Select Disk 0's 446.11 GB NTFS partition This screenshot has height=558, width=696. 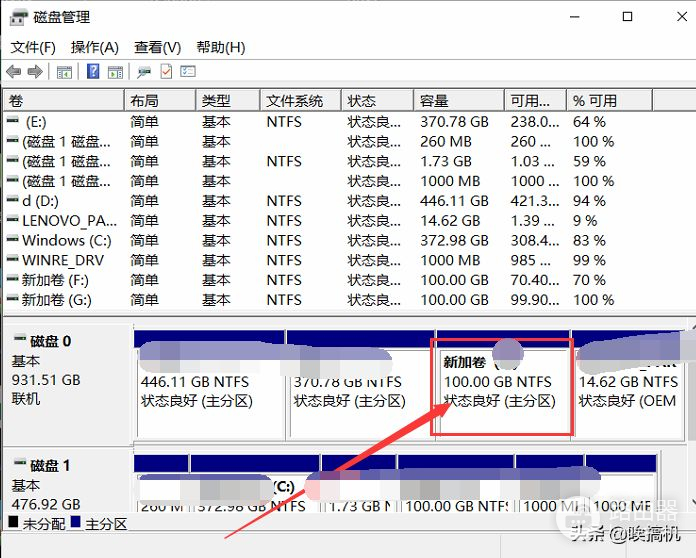tap(210, 384)
